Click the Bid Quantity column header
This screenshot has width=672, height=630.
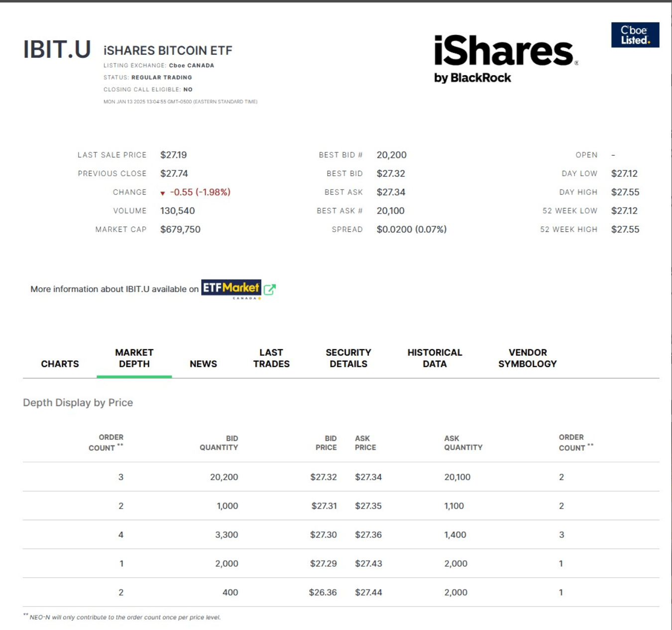[219, 443]
